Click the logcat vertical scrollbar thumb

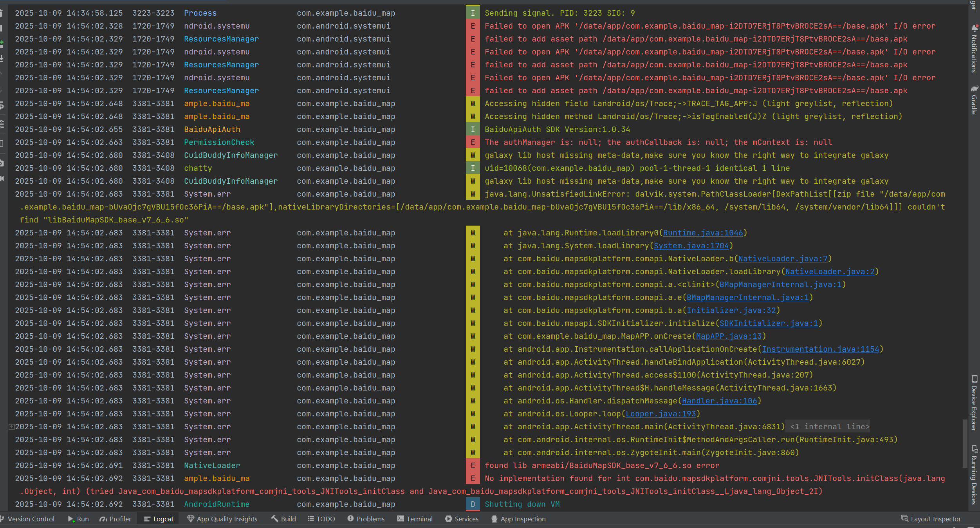click(965, 443)
